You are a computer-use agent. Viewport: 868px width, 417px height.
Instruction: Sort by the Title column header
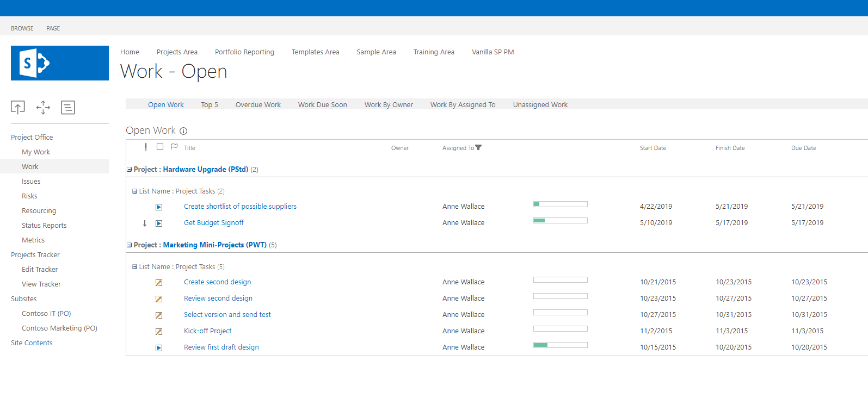[x=189, y=148]
